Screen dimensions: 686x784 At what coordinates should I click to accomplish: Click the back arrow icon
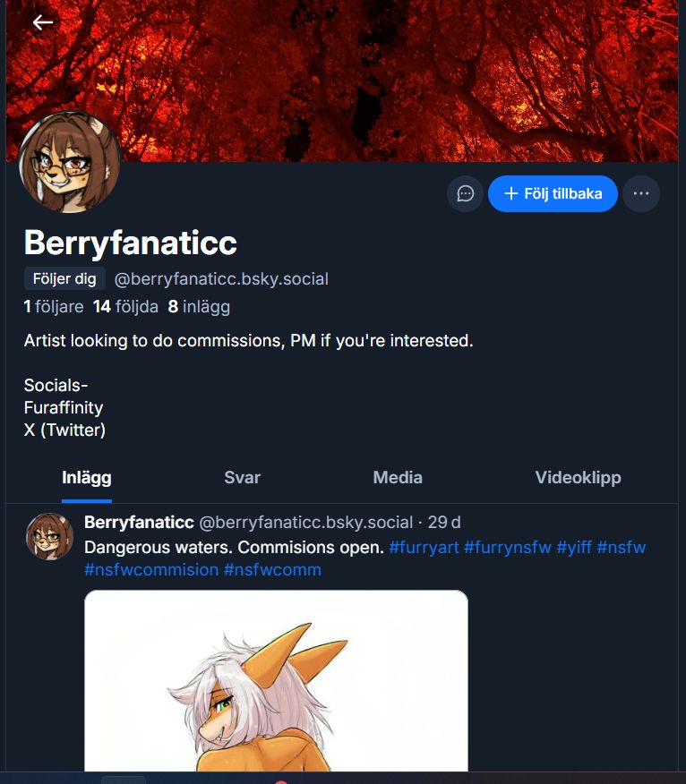pyautogui.click(x=42, y=22)
